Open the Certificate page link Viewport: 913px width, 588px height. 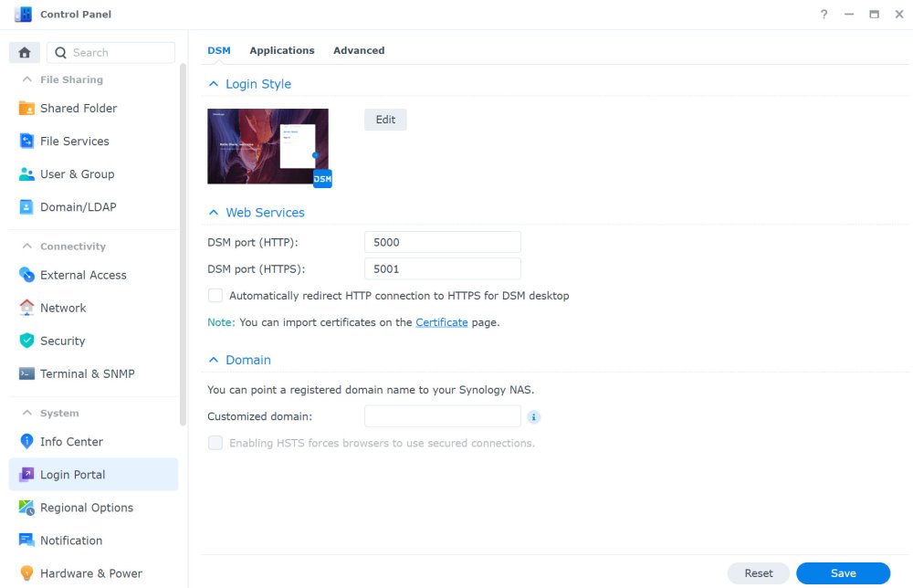point(441,322)
